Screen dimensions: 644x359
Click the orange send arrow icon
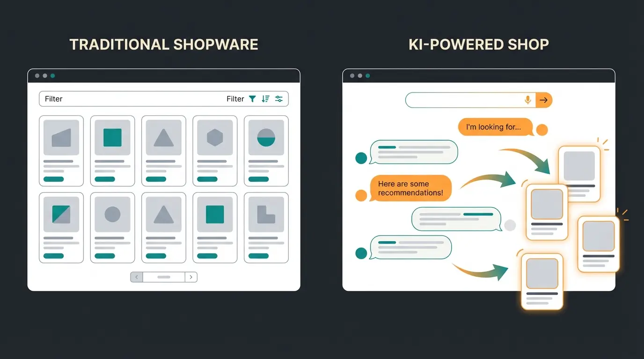pyautogui.click(x=544, y=100)
